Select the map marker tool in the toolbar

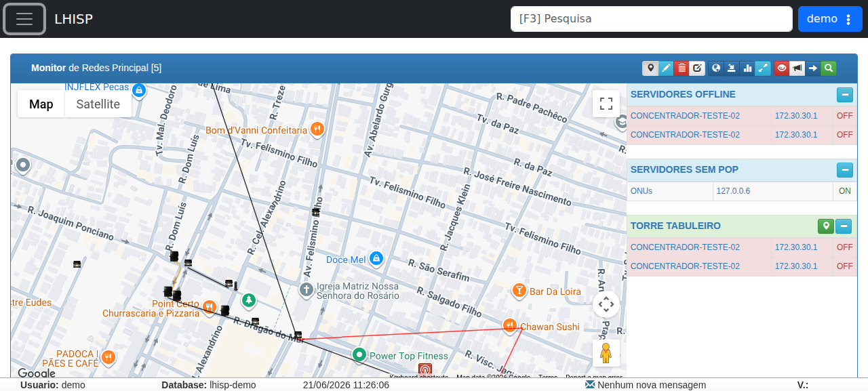click(650, 68)
